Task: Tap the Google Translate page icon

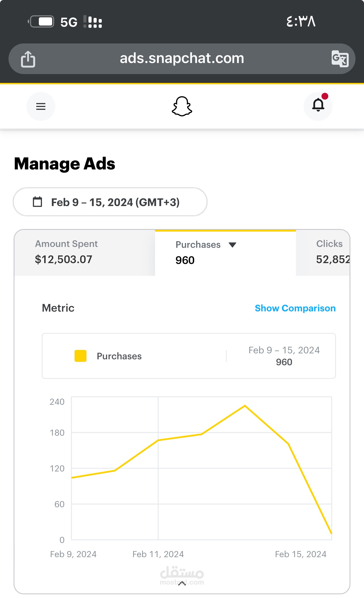Action: (340, 59)
